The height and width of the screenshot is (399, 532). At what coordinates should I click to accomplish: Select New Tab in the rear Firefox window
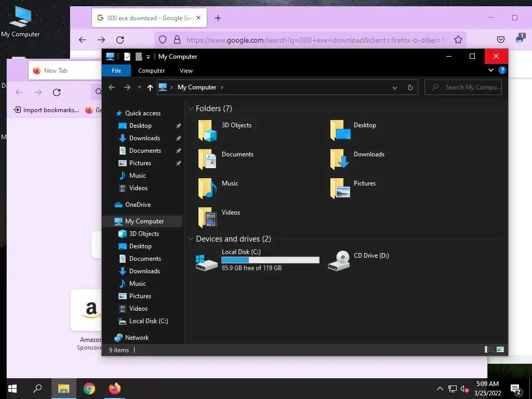click(x=64, y=71)
